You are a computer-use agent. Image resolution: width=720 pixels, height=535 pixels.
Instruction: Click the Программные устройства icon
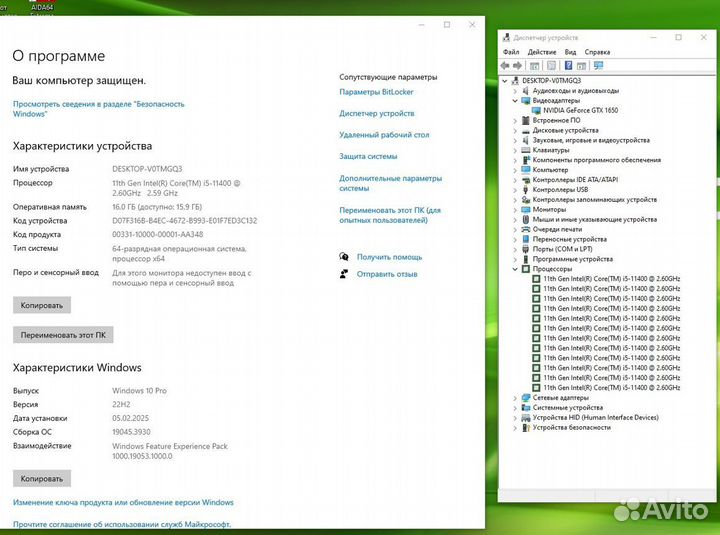pos(526,259)
